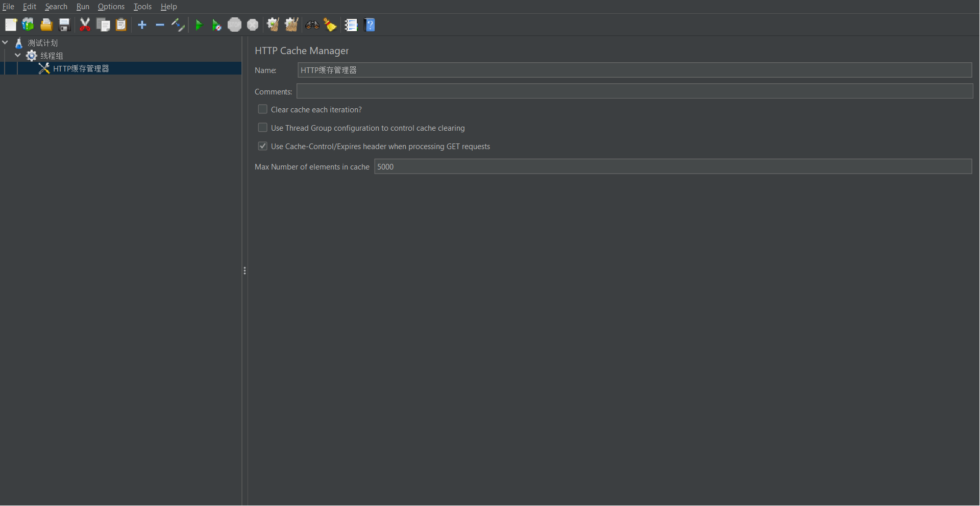Open the Run menu
980x506 pixels.
[x=83, y=7]
